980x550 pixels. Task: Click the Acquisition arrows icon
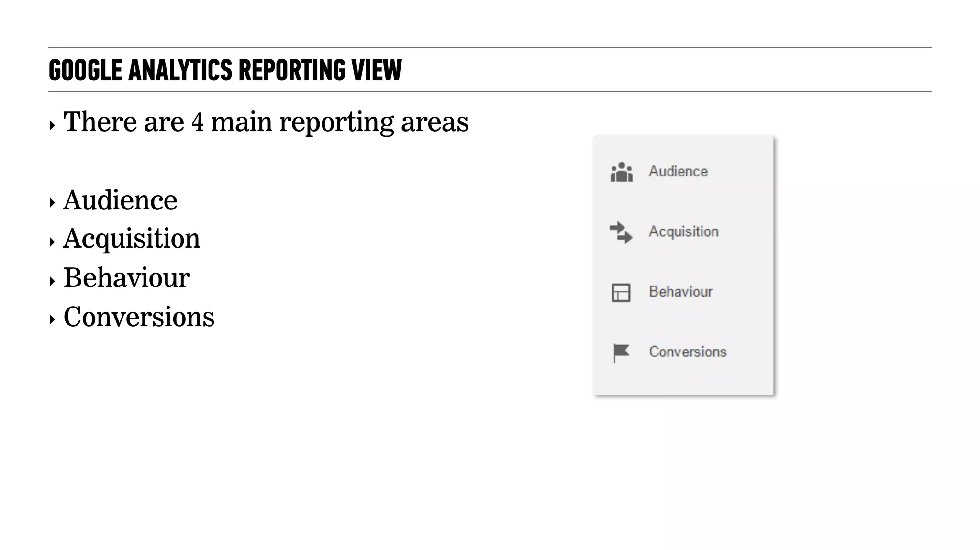tap(621, 232)
